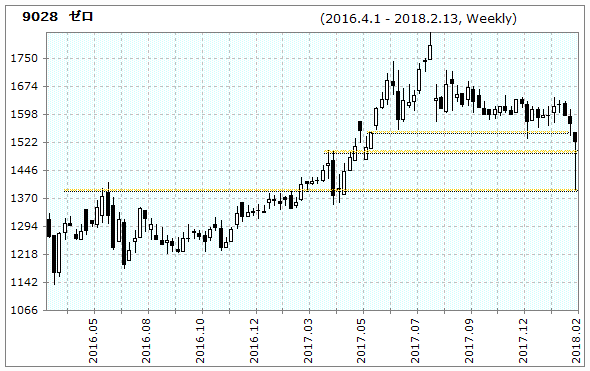Click the long yellow support line near 1390

[x=321, y=190]
